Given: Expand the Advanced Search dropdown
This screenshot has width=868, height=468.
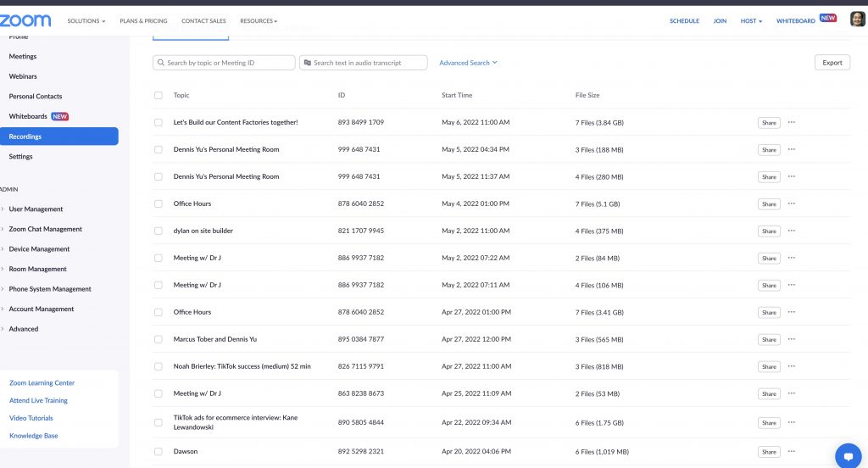Looking at the screenshot, I should coord(468,63).
